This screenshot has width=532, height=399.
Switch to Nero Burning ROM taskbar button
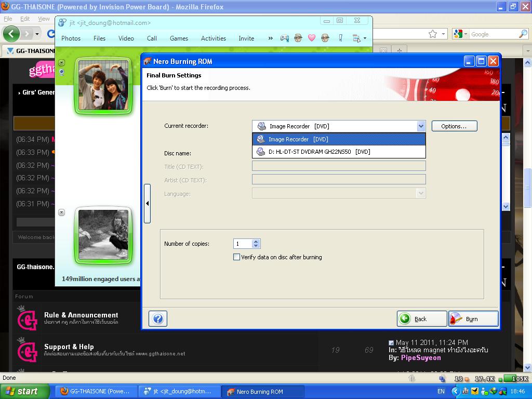coord(262,392)
